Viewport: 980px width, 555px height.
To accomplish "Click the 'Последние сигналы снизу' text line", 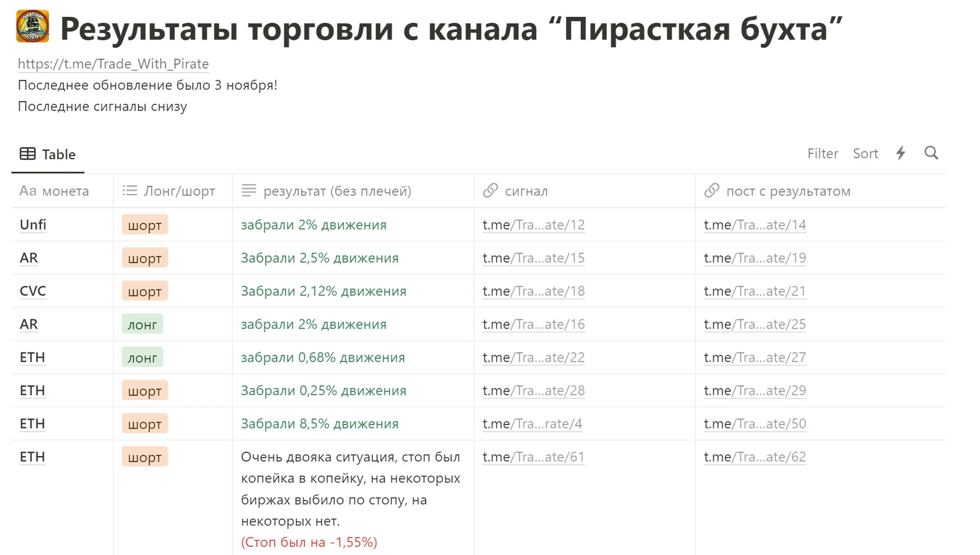I will tap(102, 107).
